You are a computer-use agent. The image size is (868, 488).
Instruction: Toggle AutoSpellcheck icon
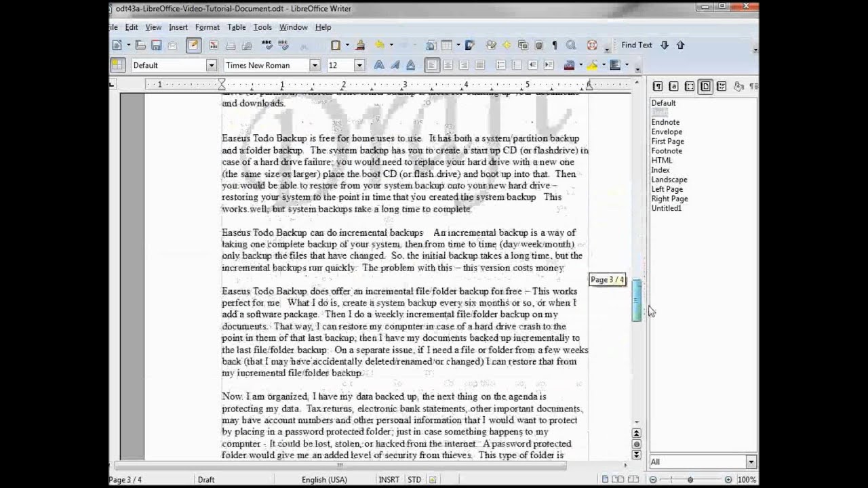283,45
